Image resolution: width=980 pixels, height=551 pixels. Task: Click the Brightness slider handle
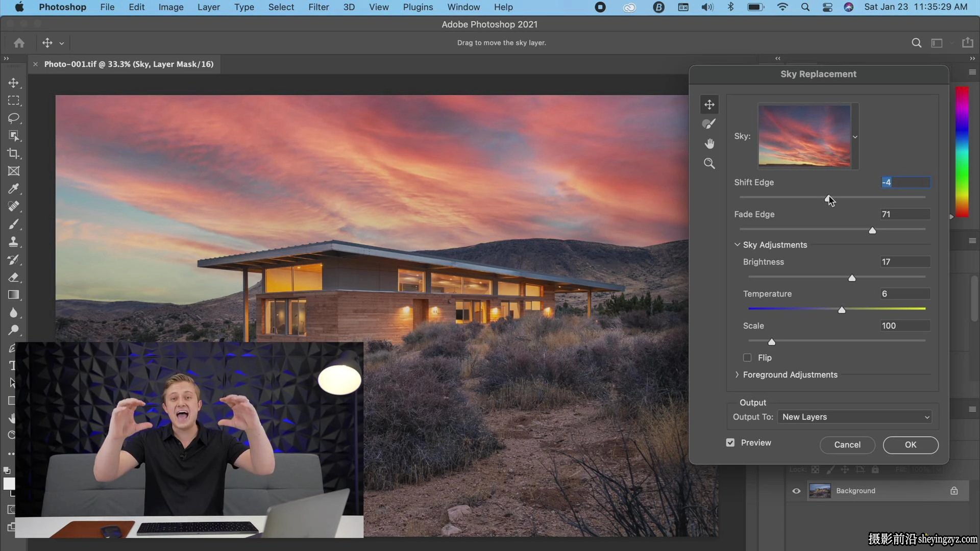pos(852,278)
